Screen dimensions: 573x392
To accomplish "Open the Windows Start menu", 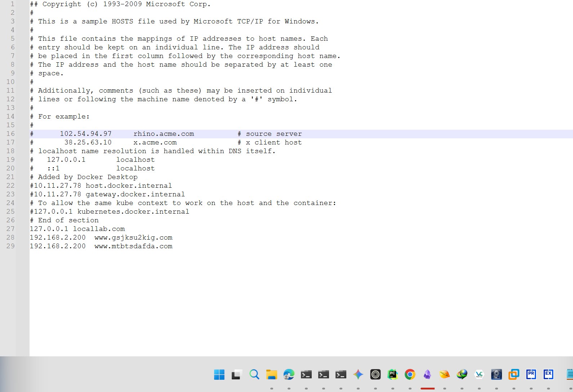I will point(219,375).
